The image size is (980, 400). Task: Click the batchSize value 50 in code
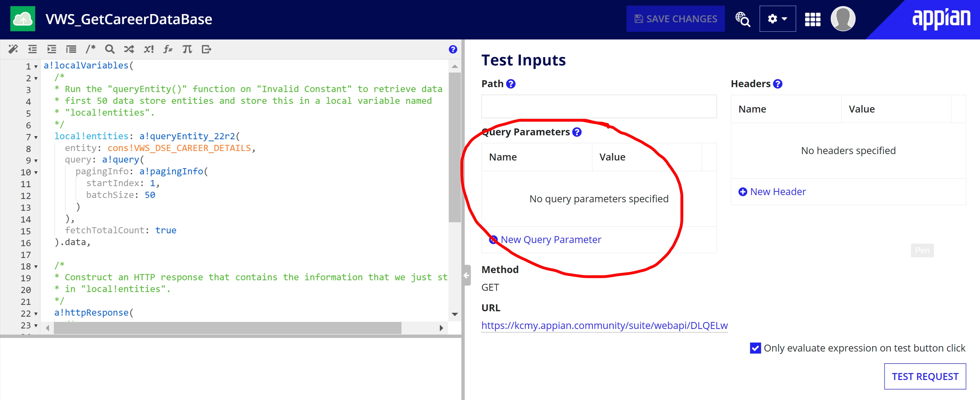click(x=150, y=195)
